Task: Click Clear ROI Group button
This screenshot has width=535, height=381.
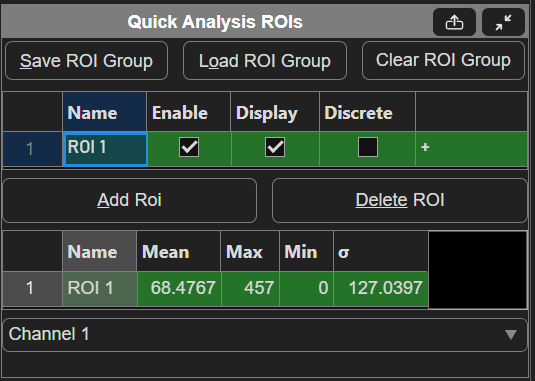Action: tap(443, 61)
